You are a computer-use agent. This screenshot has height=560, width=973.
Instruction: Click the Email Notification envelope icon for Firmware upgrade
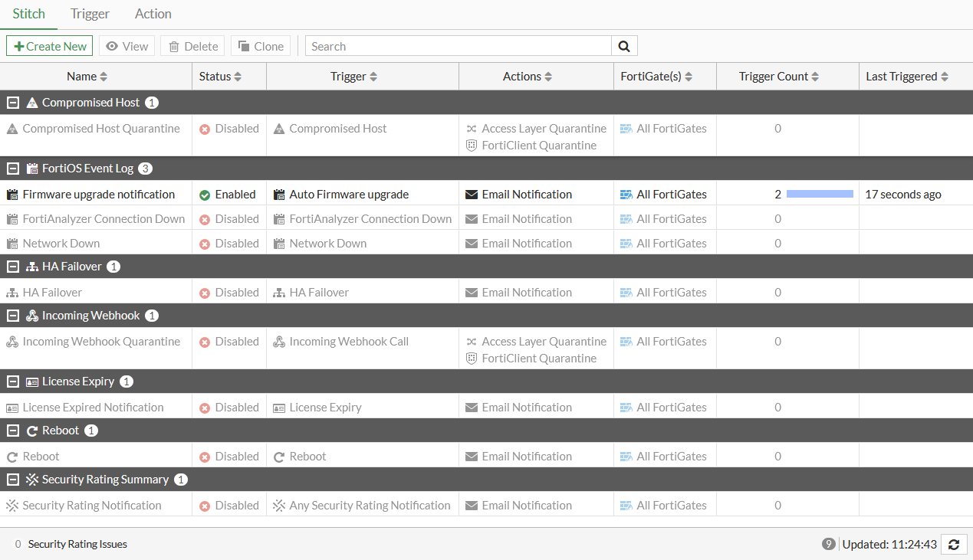[472, 195]
